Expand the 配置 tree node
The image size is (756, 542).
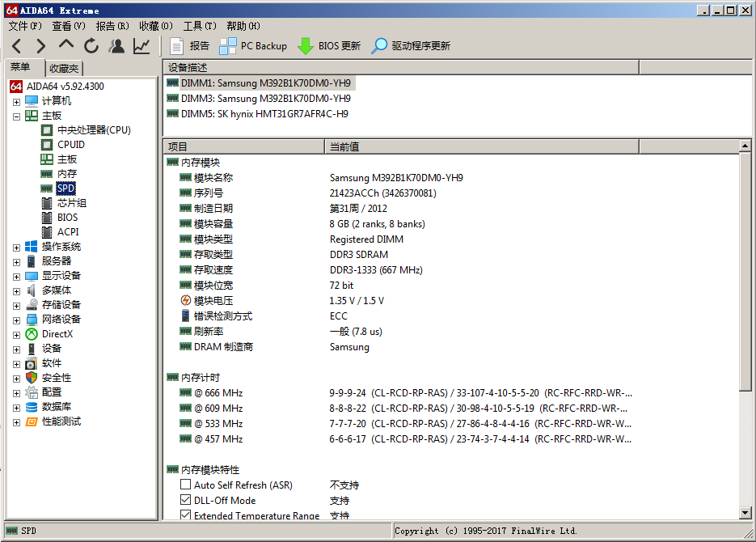(16, 393)
